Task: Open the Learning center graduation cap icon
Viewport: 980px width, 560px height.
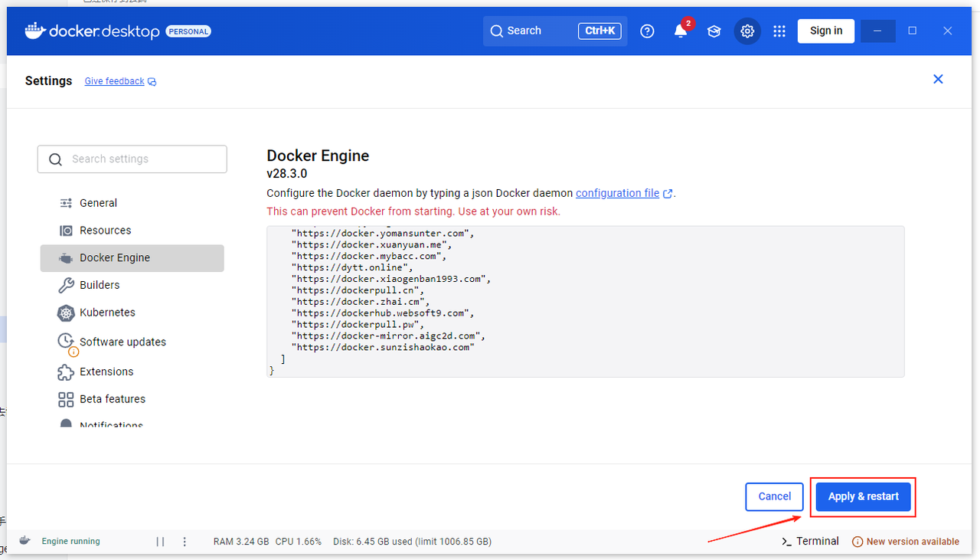Action: click(714, 31)
